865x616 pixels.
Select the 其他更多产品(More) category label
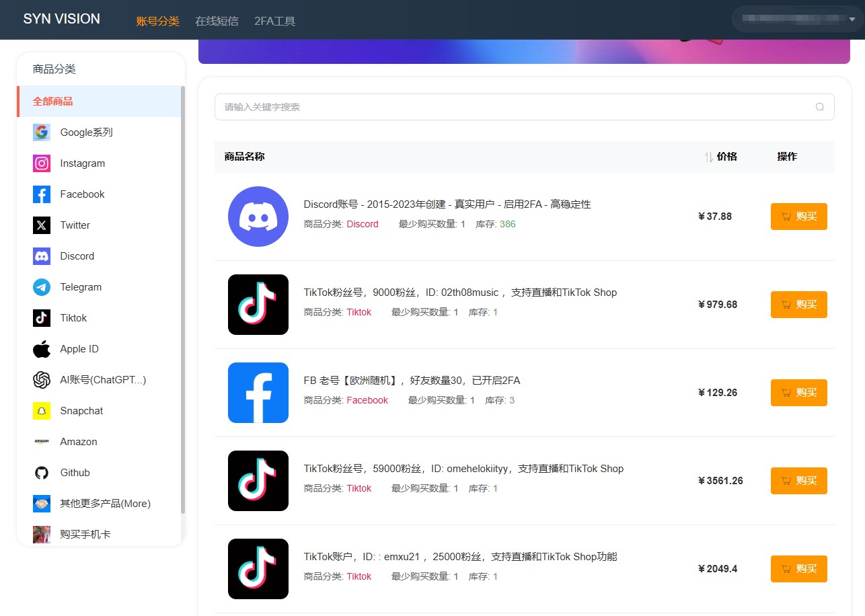106,504
